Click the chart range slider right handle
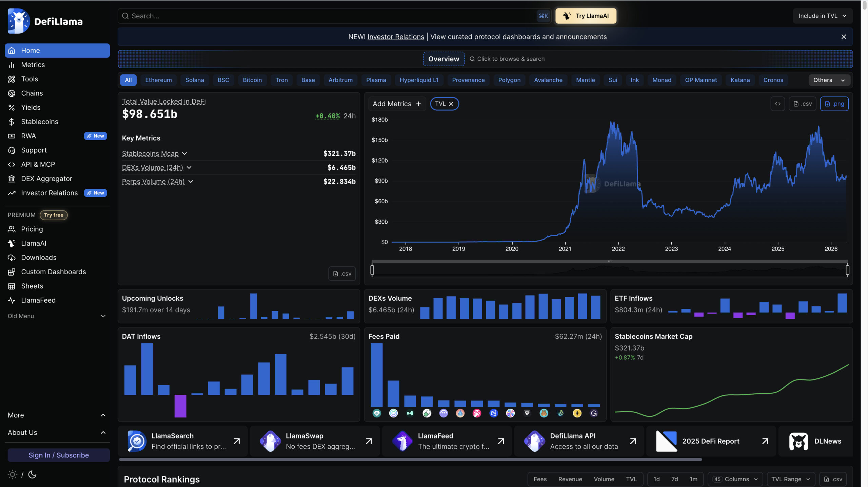868x487 pixels. click(x=847, y=270)
